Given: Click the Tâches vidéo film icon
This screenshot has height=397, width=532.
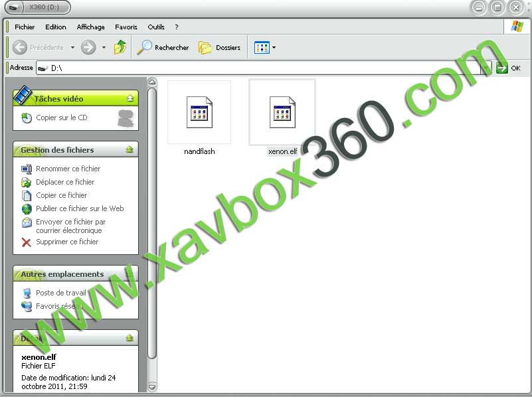Looking at the screenshot, I should (23, 95).
